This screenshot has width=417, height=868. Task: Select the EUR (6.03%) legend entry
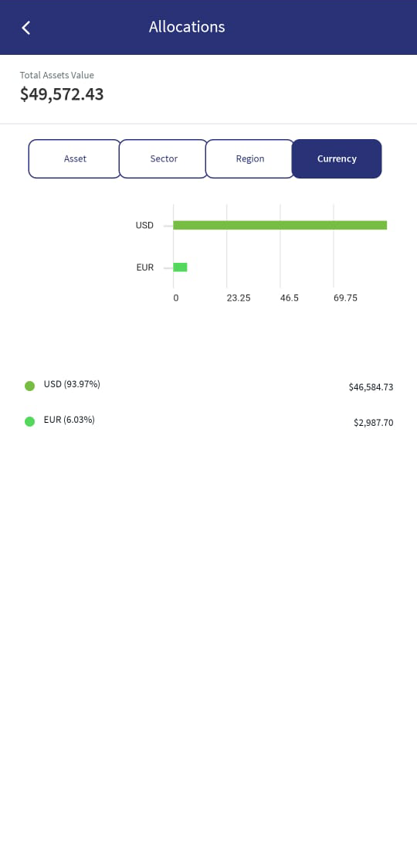[69, 420]
